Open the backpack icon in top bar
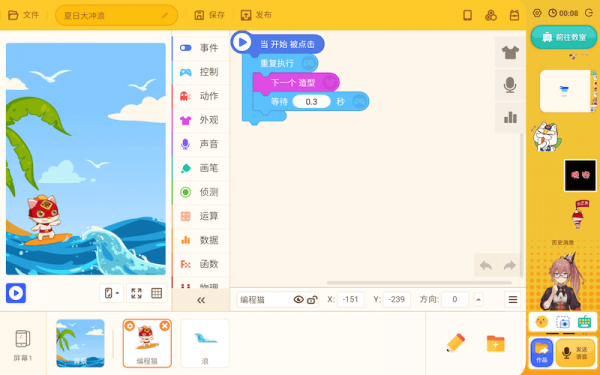The image size is (600, 375). (x=514, y=15)
